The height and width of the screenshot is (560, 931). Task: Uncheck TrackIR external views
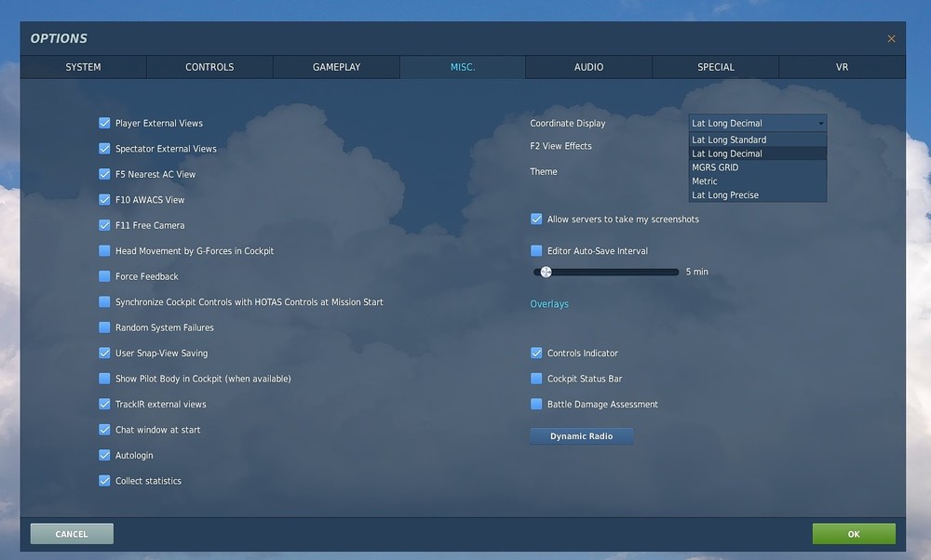[104, 404]
